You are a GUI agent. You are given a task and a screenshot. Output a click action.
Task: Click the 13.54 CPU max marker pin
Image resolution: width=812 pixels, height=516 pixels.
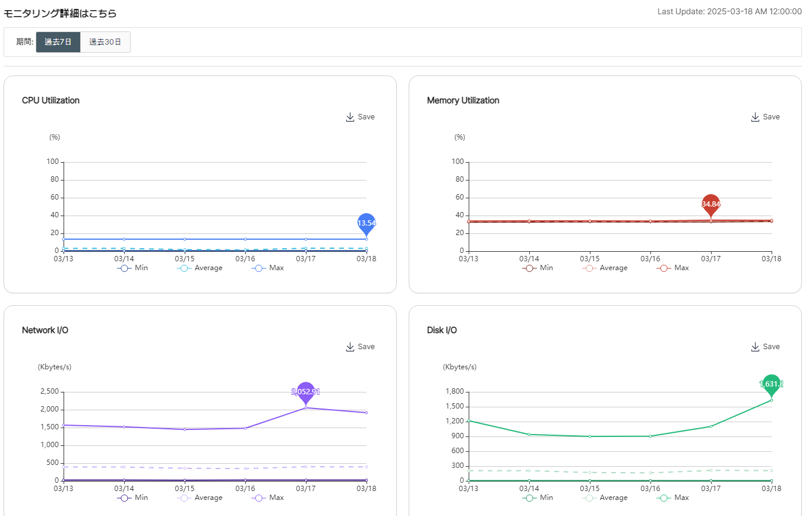366,223
